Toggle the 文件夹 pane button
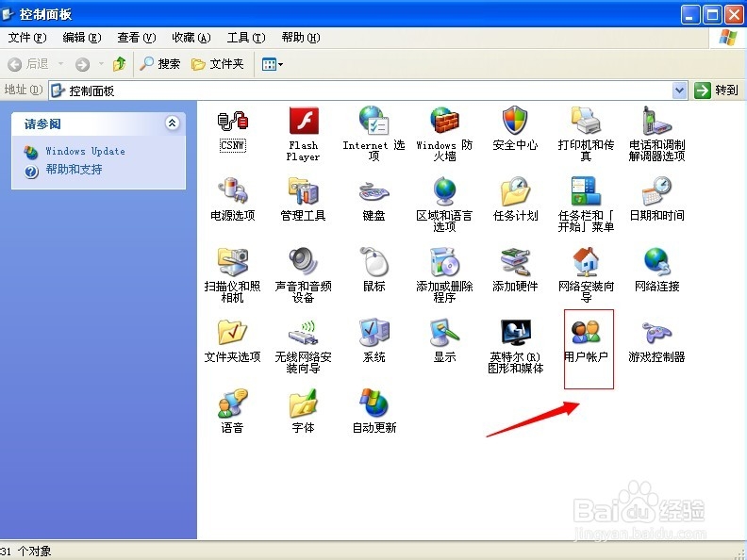Image resolution: width=747 pixels, height=560 pixels. pos(218,64)
